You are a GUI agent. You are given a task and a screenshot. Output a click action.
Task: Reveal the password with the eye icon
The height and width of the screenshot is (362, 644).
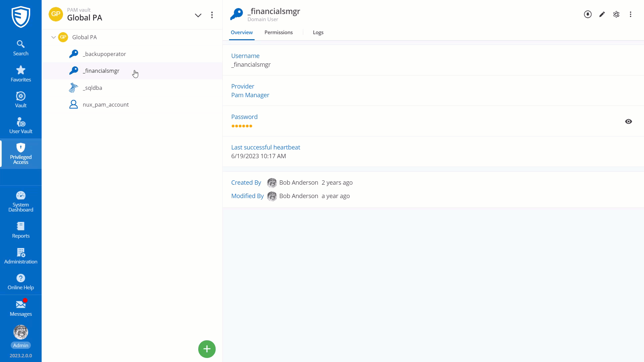click(629, 121)
